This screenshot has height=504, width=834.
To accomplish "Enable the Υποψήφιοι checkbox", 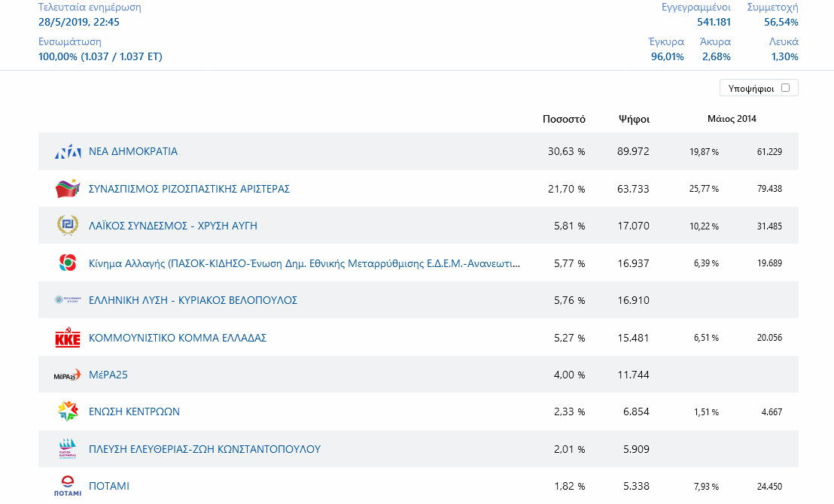I will [x=785, y=88].
